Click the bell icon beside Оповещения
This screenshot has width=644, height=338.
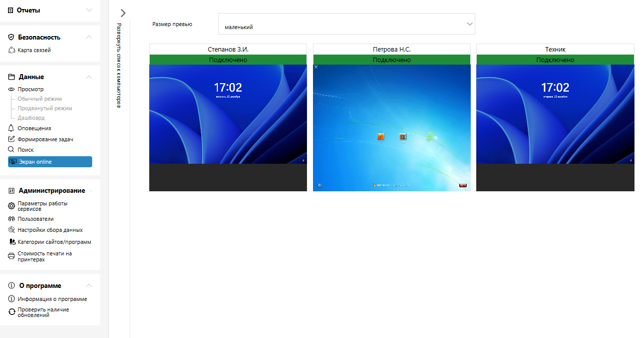(x=12, y=128)
